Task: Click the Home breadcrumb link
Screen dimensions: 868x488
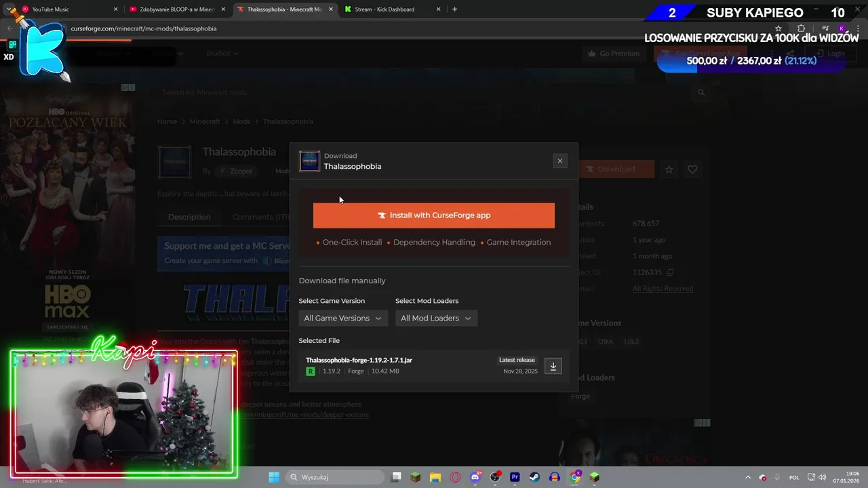Action: tap(167, 121)
